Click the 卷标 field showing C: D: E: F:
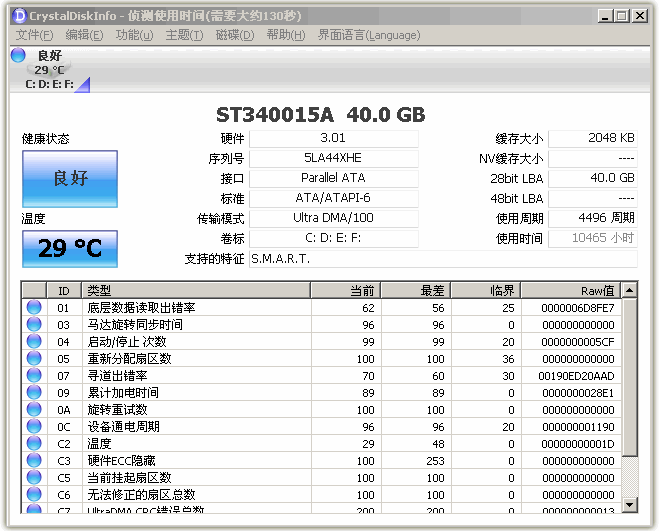Image resolution: width=661 pixels, height=531 pixels. (x=333, y=239)
